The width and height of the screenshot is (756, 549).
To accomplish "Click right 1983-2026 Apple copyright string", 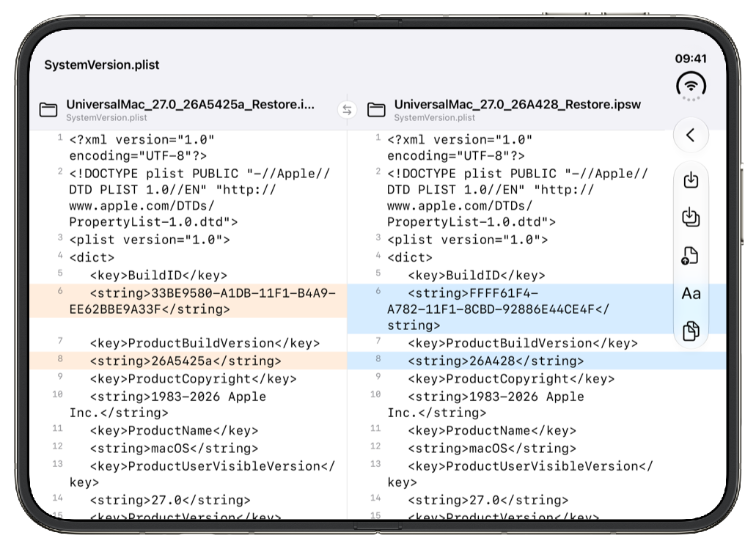I will pyautogui.click(x=485, y=405).
